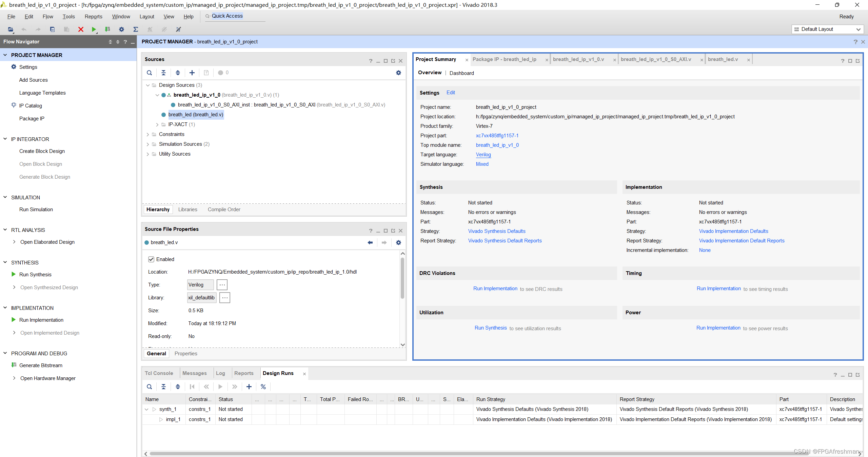The width and height of the screenshot is (868, 457).
Task: Select the Add Sources plus icon in Sources panel
Action: pyautogui.click(x=192, y=73)
